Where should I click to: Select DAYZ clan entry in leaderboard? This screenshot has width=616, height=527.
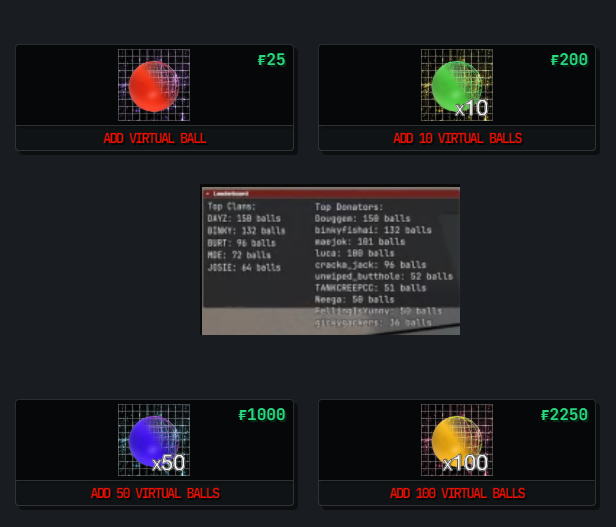click(x=244, y=219)
